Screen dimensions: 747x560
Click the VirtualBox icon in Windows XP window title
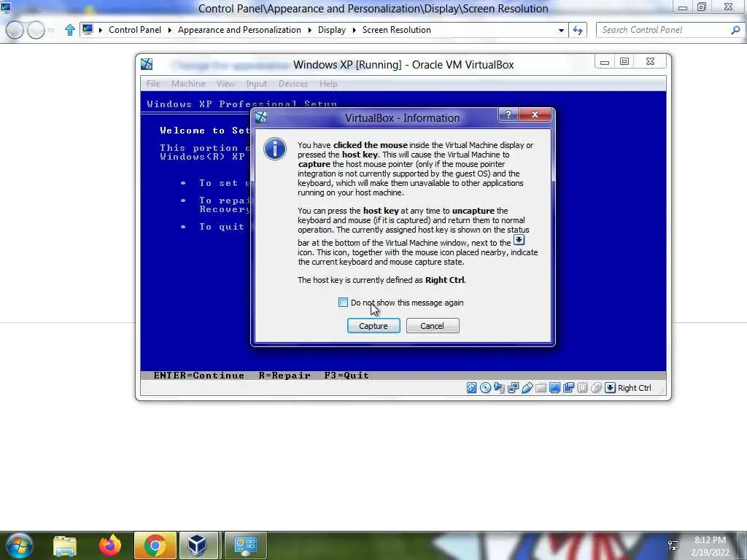pyautogui.click(x=147, y=64)
